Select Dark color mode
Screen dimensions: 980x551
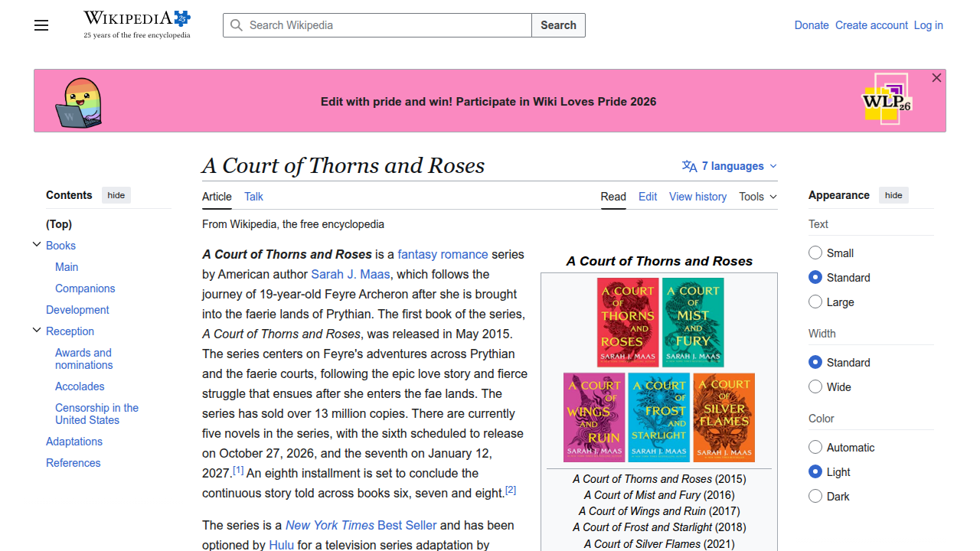[x=815, y=497]
